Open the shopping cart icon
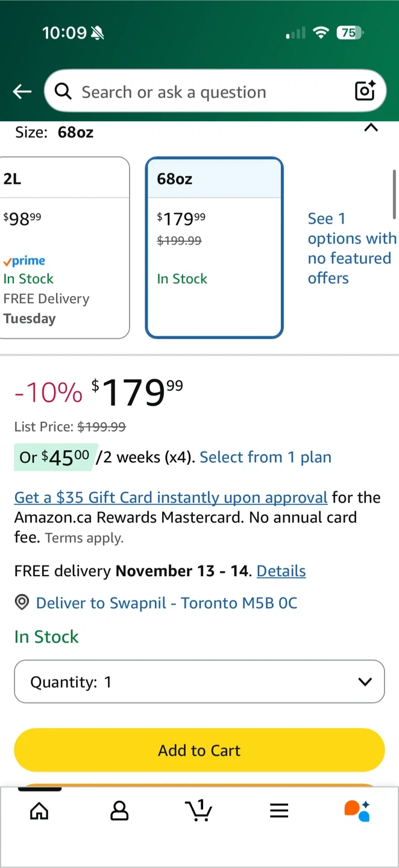399x868 pixels. (x=199, y=811)
